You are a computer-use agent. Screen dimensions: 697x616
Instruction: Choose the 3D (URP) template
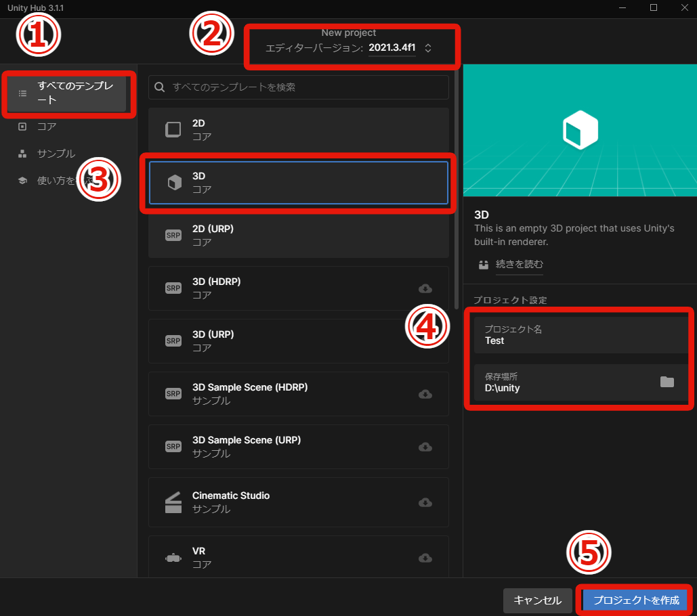coord(299,341)
